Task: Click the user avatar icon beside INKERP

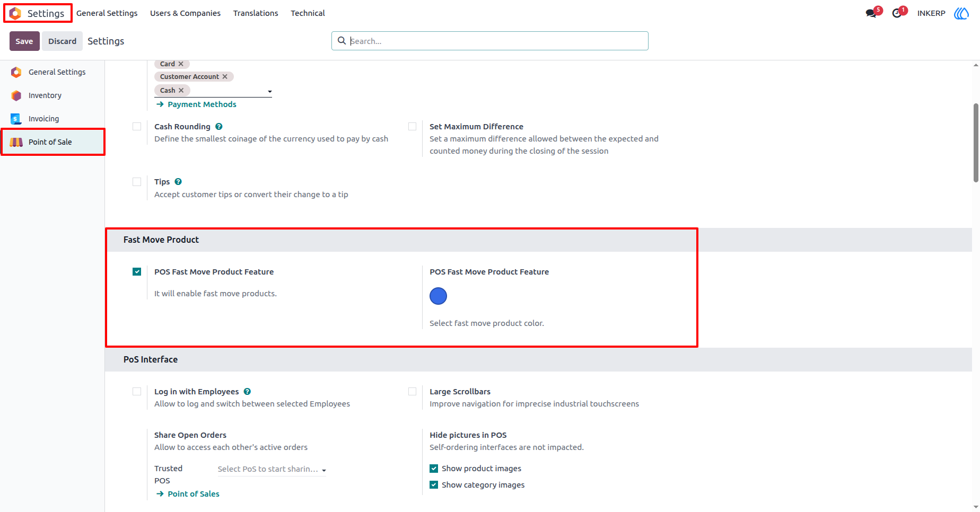Action: [961, 13]
